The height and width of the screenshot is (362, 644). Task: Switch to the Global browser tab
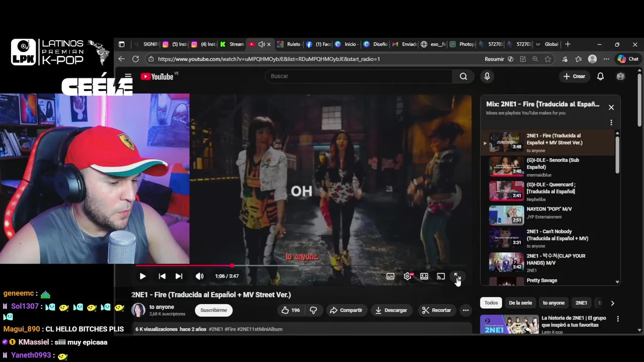point(546,44)
